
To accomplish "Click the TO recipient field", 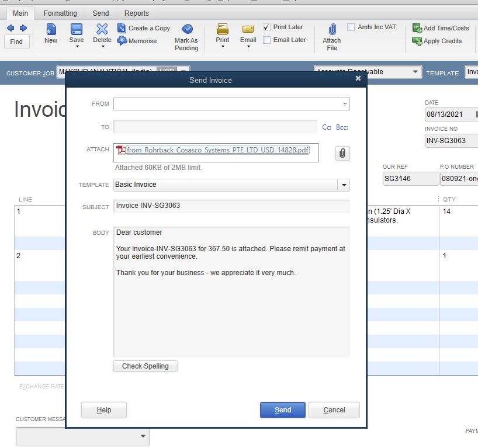I will [x=215, y=127].
